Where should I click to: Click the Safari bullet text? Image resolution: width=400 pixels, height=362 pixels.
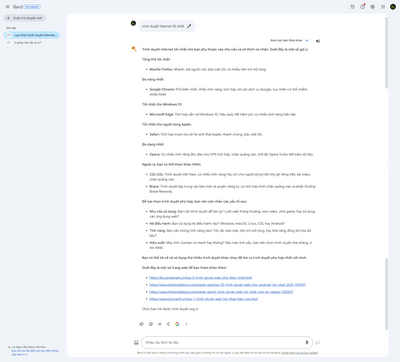(x=206, y=134)
